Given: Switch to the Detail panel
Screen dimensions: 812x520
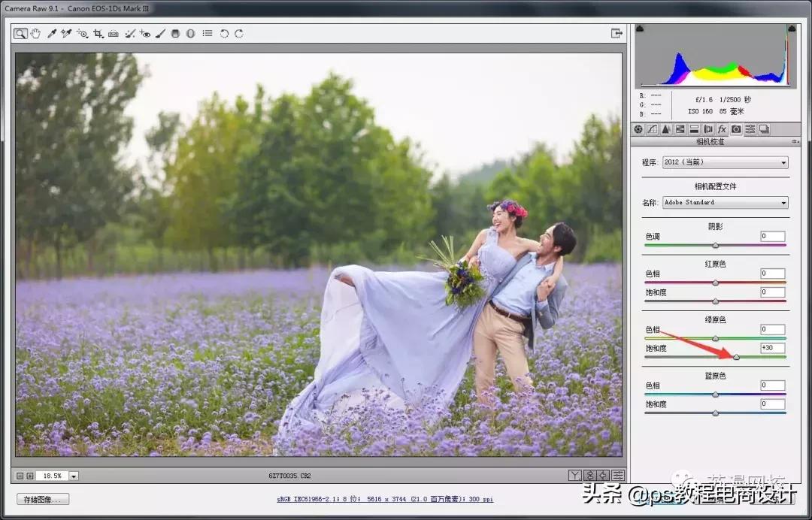Looking at the screenshot, I should click(x=665, y=129).
